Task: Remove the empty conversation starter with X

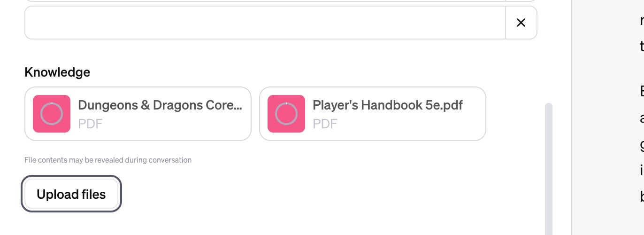Action: [x=521, y=23]
